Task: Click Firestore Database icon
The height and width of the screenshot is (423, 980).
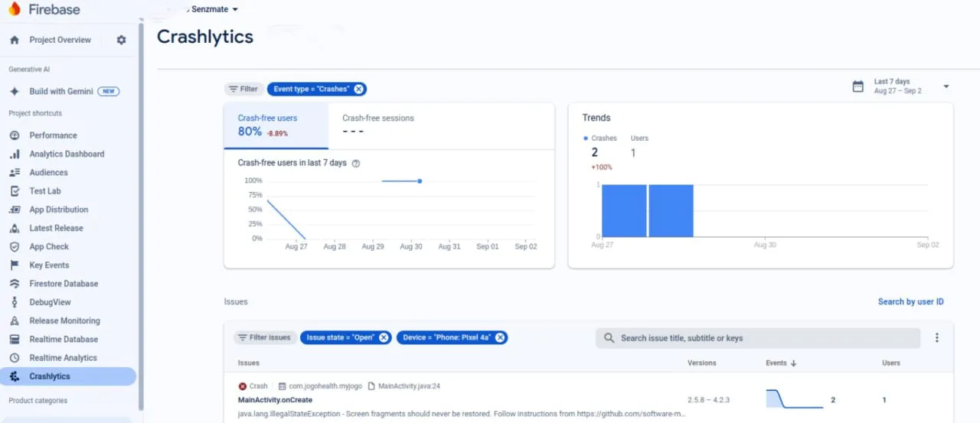Action: (x=15, y=284)
